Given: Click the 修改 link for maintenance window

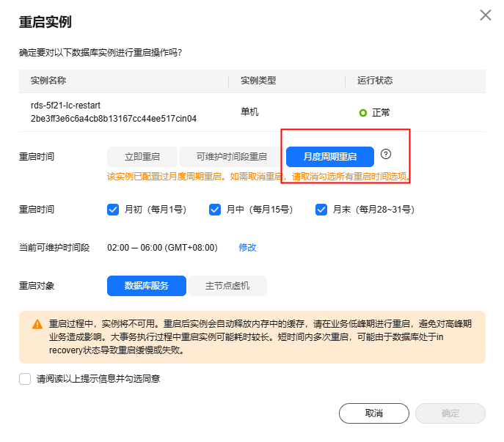Looking at the screenshot, I should tap(247, 248).
